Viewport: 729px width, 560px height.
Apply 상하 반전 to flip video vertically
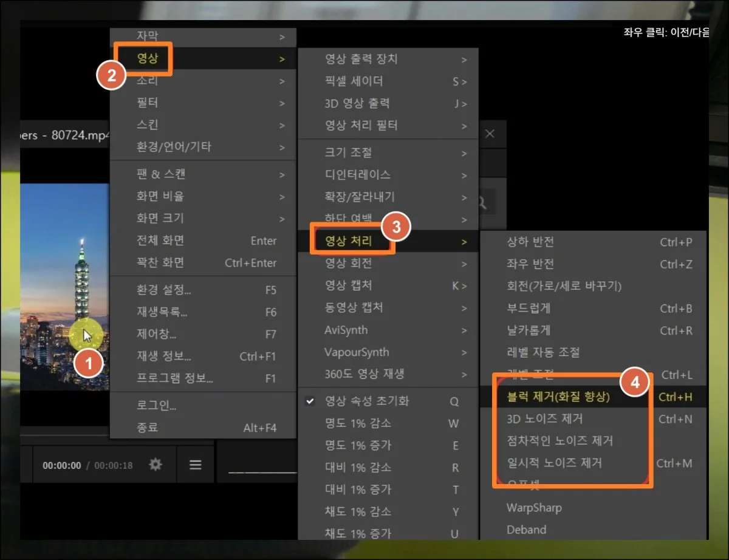[x=530, y=242]
